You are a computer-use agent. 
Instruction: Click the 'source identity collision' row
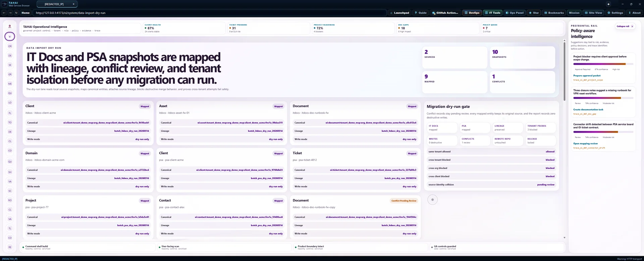point(491,184)
